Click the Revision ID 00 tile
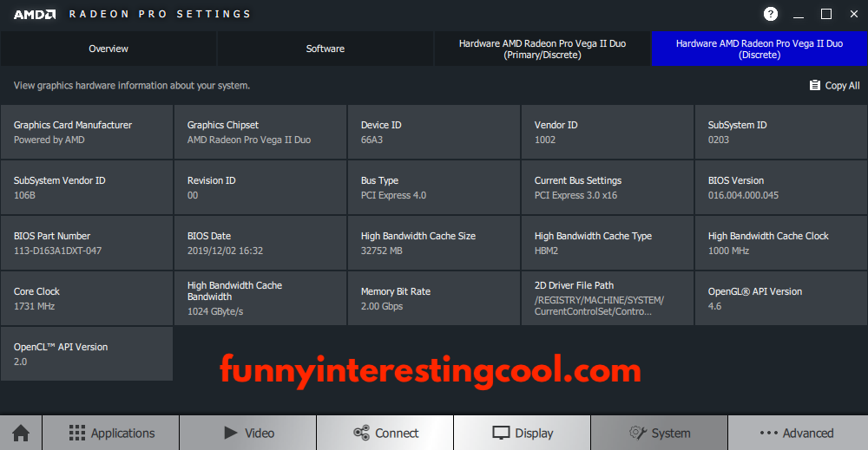Viewport: 868px width, 450px height. tap(260, 187)
